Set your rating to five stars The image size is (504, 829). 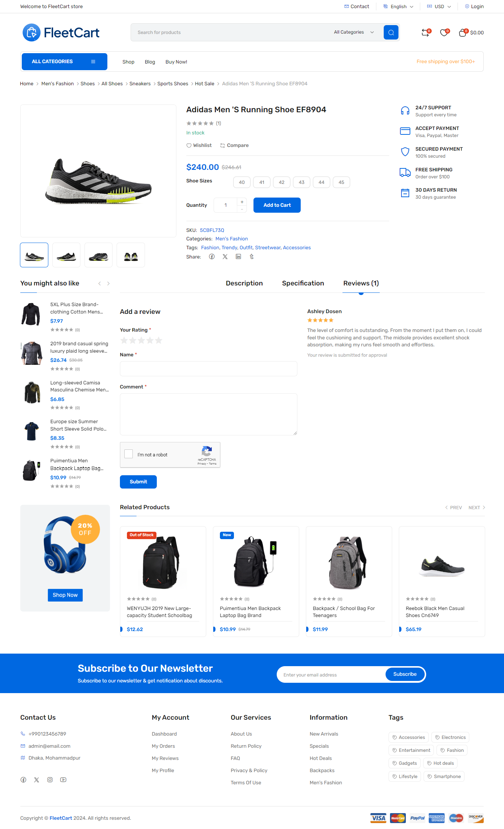point(159,340)
